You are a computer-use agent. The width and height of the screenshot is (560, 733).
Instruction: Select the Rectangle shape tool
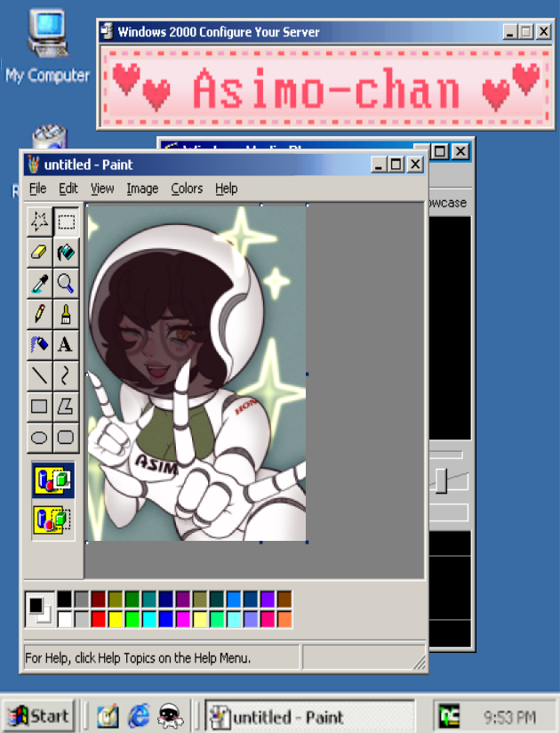39,407
